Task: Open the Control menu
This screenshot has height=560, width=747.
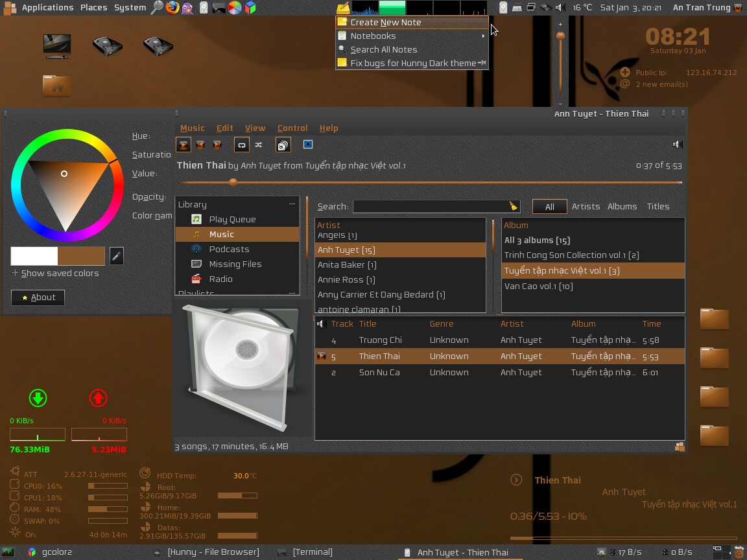Action: pos(292,128)
